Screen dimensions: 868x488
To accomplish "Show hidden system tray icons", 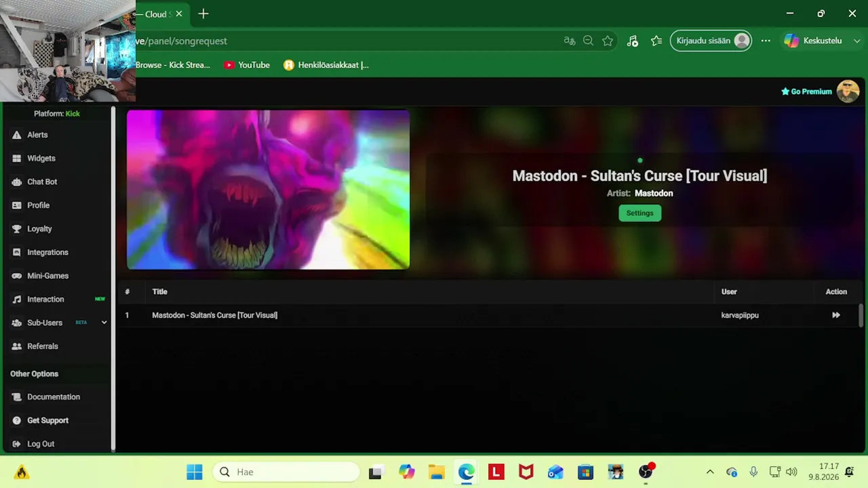I will [710, 472].
